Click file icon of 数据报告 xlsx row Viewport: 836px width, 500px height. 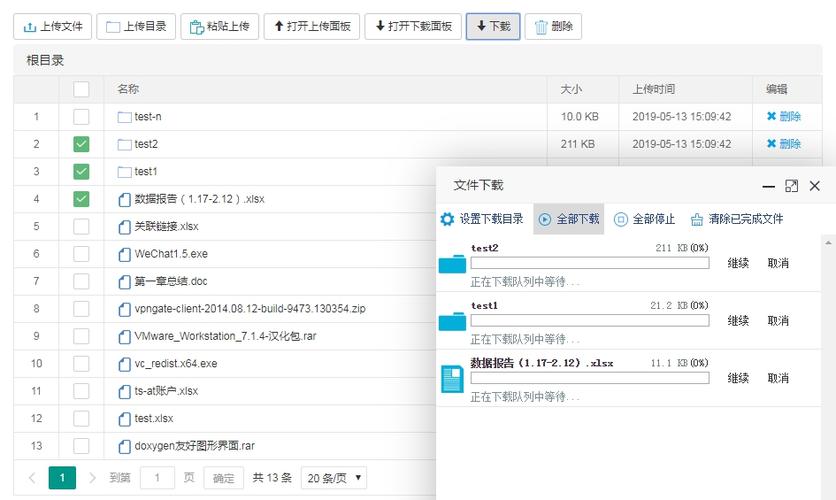tap(124, 199)
